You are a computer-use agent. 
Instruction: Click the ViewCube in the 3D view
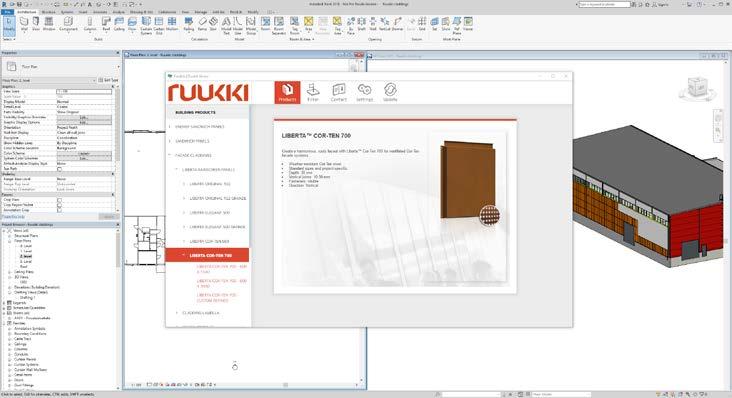tap(697, 87)
